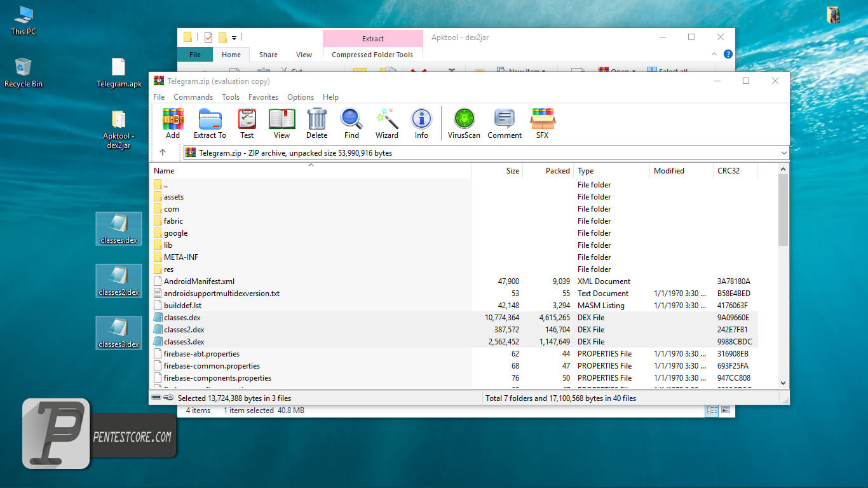Sort by Modified column header
868x488 pixels.
click(x=681, y=170)
